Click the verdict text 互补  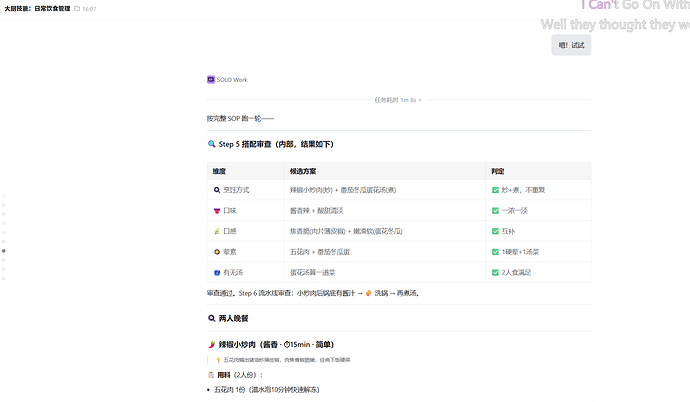pyautogui.click(x=508, y=231)
